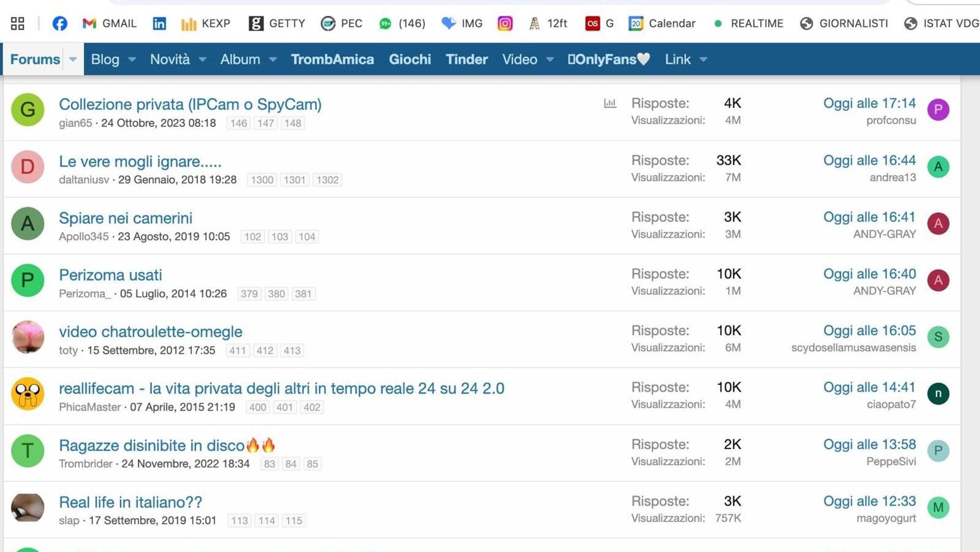Image resolution: width=980 pixels, height=552 pixels.
Task: Open the PEC bookmark
Action: pyautogui.click(x=342, y=23)
